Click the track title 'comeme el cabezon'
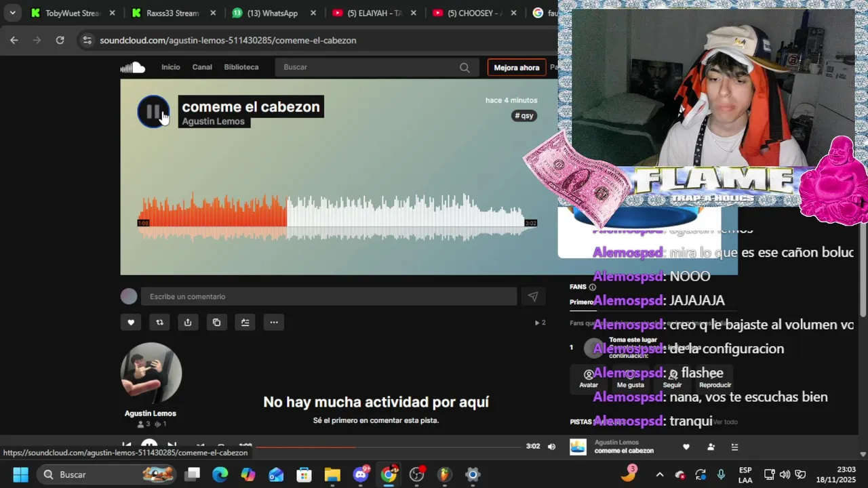Screen dimensions: 868x488 tap(251, 106)
